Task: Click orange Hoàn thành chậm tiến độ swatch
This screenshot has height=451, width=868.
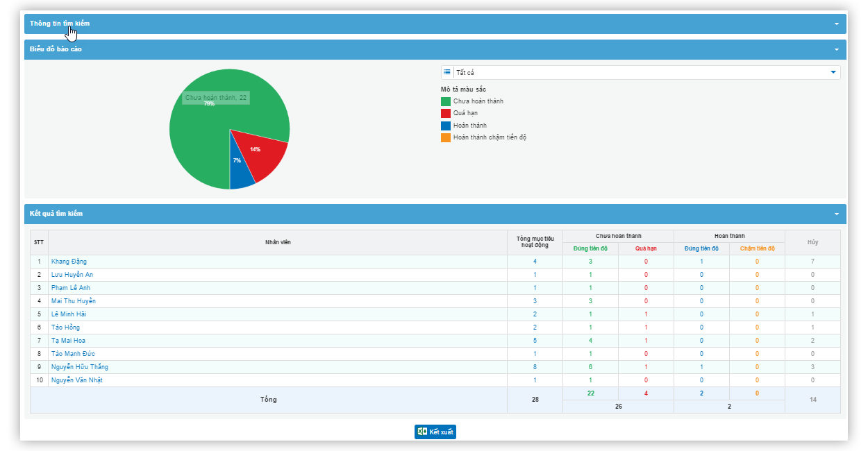Action: click(x=446, y=137)
